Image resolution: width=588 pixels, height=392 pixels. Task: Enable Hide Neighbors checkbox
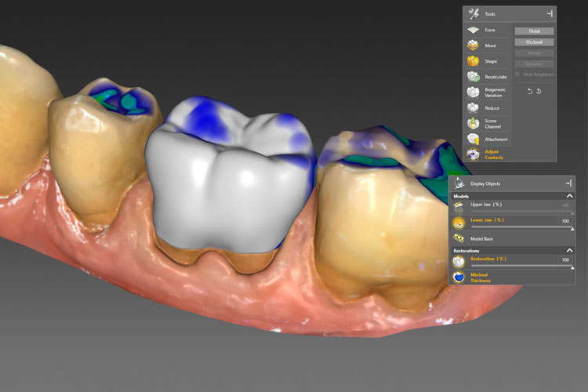pos(517,74)
